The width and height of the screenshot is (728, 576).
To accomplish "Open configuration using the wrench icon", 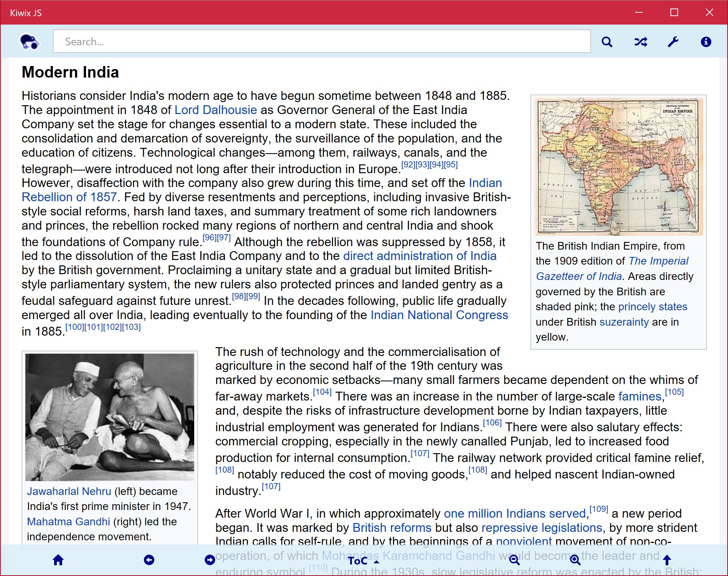I will pyautogui.click(x=674, y=41).
